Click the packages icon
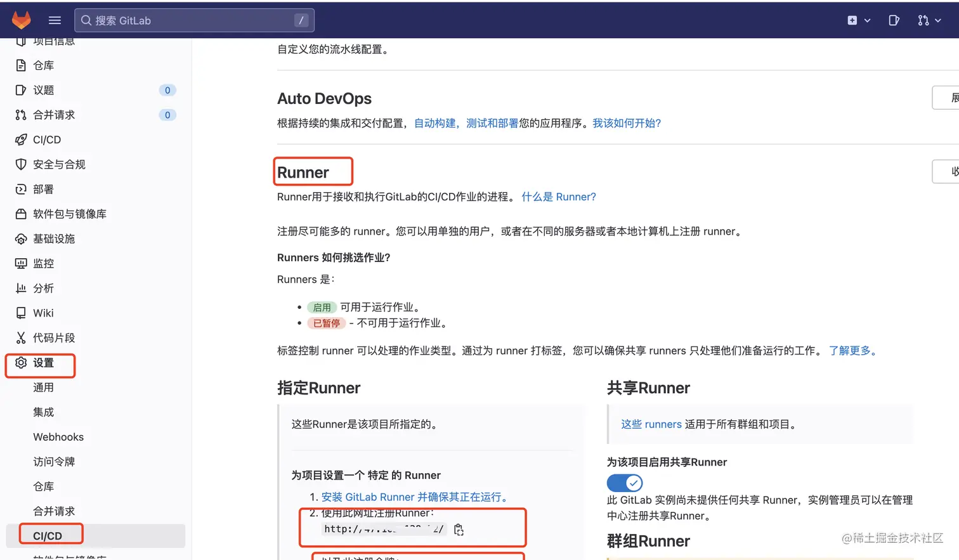The image size is (959, 560). 21,214
